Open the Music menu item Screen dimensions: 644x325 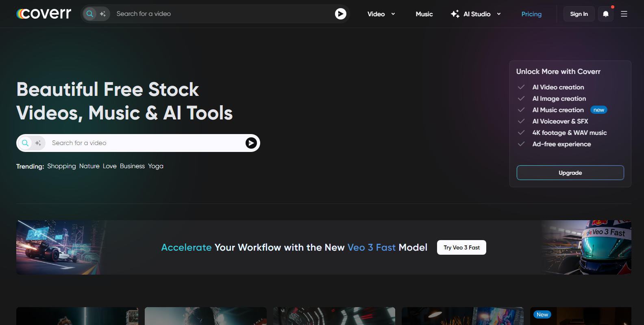(x=424, y=14)
